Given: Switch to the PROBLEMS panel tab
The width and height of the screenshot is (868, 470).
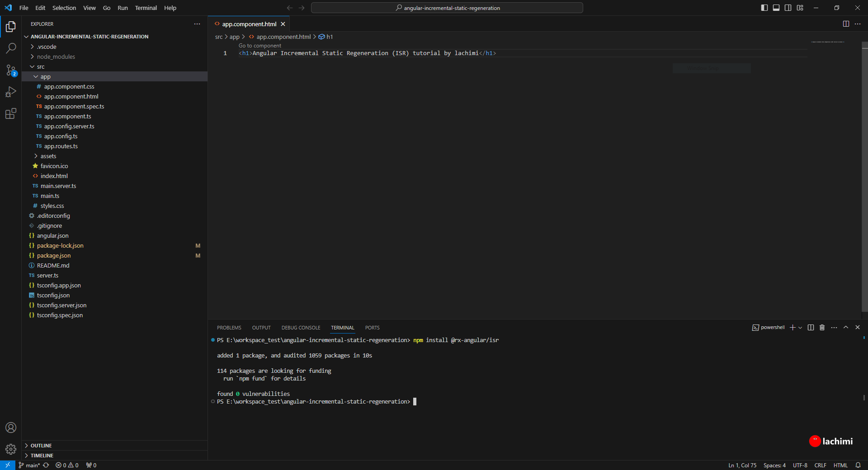Looking at the screenshot, I should [x=229, y=328].
